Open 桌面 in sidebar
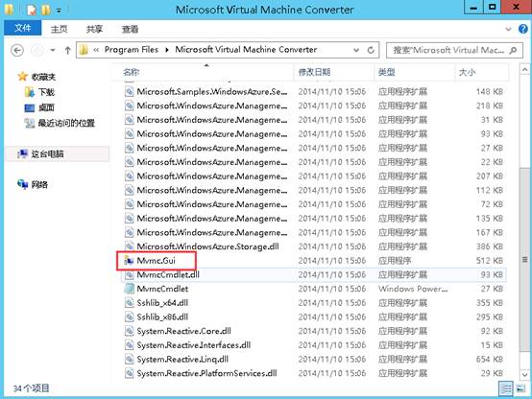The image size is (532, 399). (x=46, y=107)
